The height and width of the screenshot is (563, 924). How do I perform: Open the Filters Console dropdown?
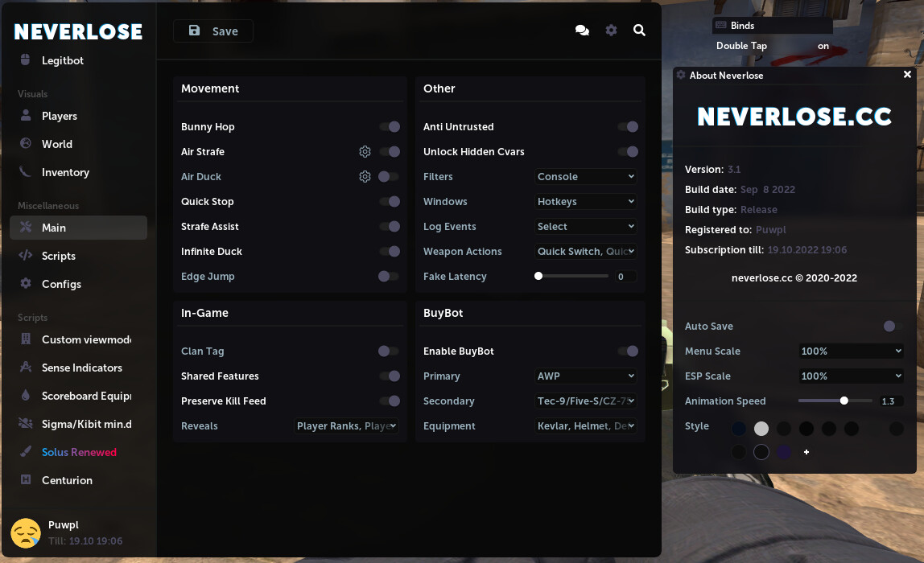(x=586, y=177)
